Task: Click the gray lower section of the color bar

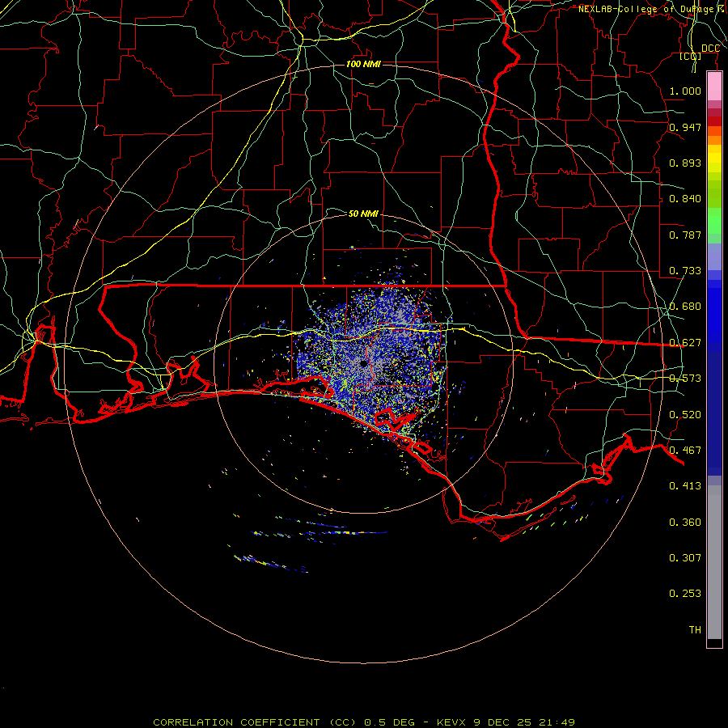Action: (714, 562)
